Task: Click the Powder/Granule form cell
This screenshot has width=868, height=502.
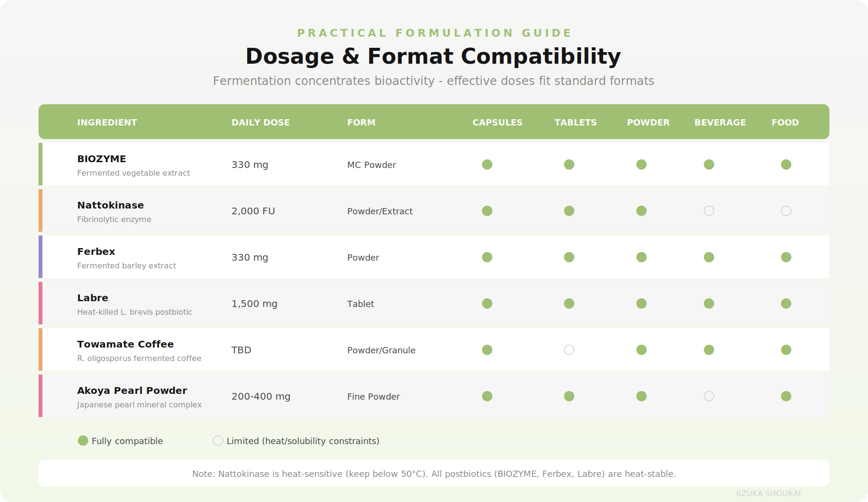Action: click(x=381, y=350)
